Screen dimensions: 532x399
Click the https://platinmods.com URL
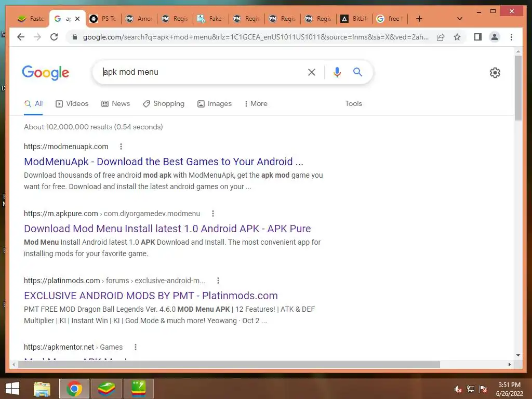62,281
